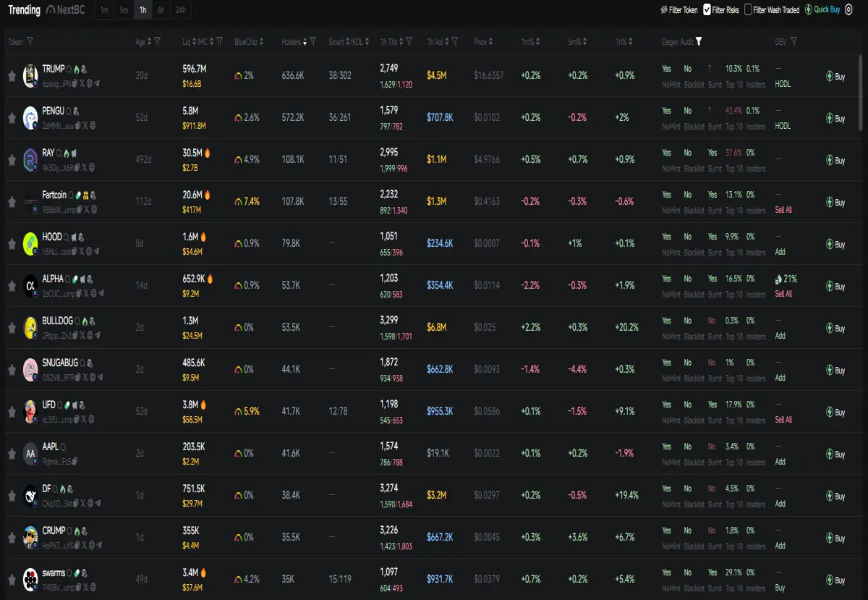Enable the Filter Wash Traded checkbox
This screenshot has width=868, height=600.
click(x=748, y=9)
